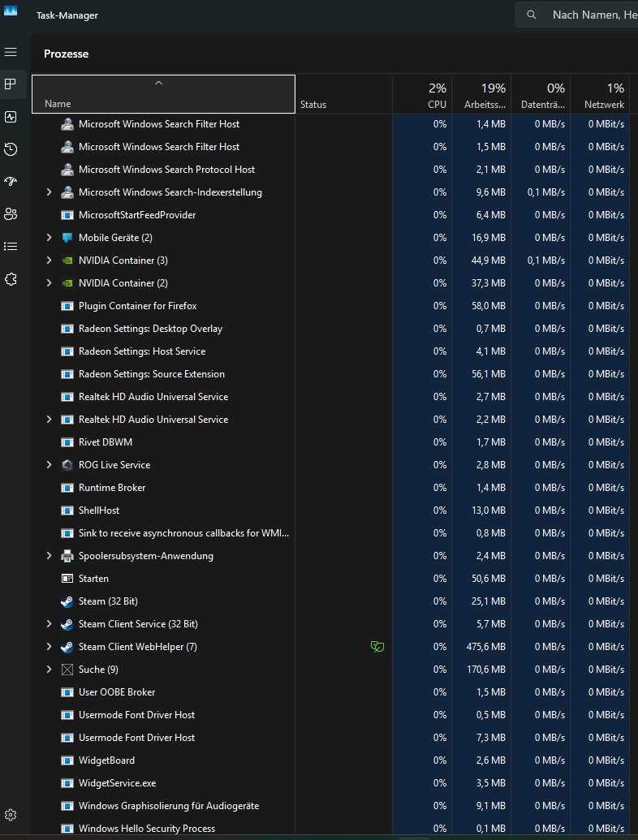The image size is (638, 840).
Task: Click the NVIDIA Container (2) icon
Action: point(67,283)
